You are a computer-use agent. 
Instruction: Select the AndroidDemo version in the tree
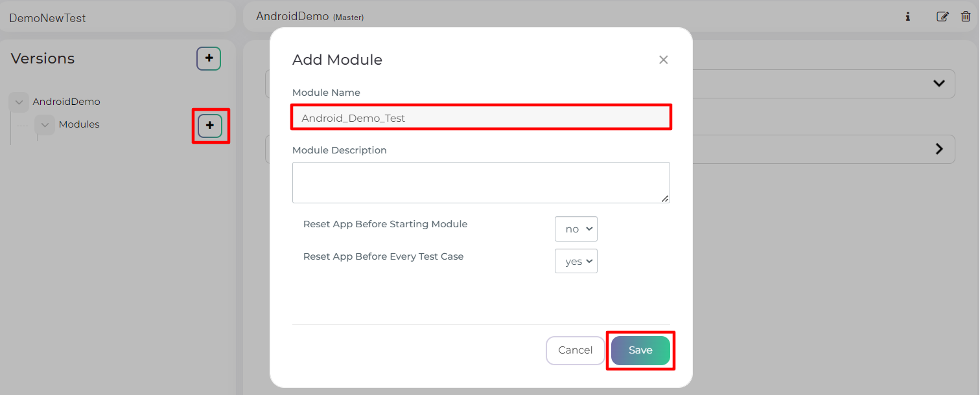[67, 102]
